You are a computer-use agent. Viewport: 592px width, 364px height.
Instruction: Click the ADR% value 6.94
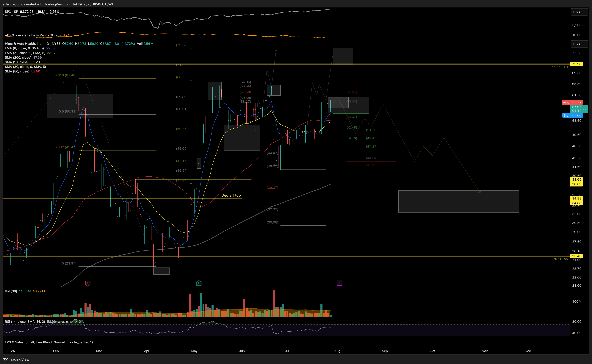[x=66, y=35]
